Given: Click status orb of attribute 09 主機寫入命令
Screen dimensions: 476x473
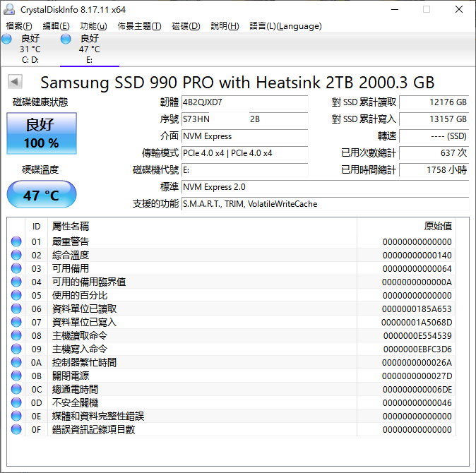Looking at the screenshot, I should [x=16, y=349].
